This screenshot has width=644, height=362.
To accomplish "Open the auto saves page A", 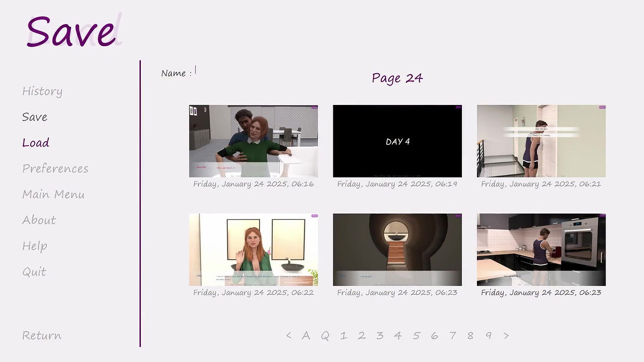I will click(306, 336).
